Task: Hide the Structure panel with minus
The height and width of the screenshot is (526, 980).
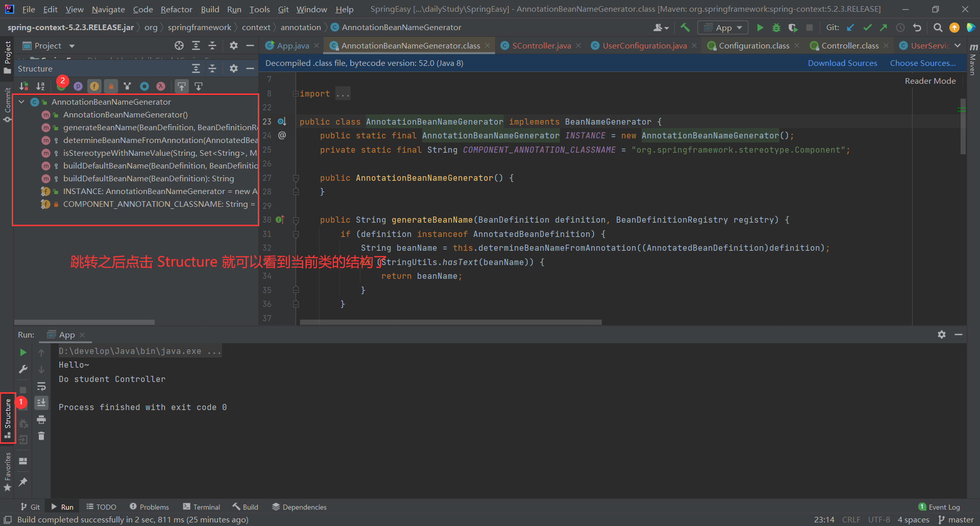Action: click(250, 68)
